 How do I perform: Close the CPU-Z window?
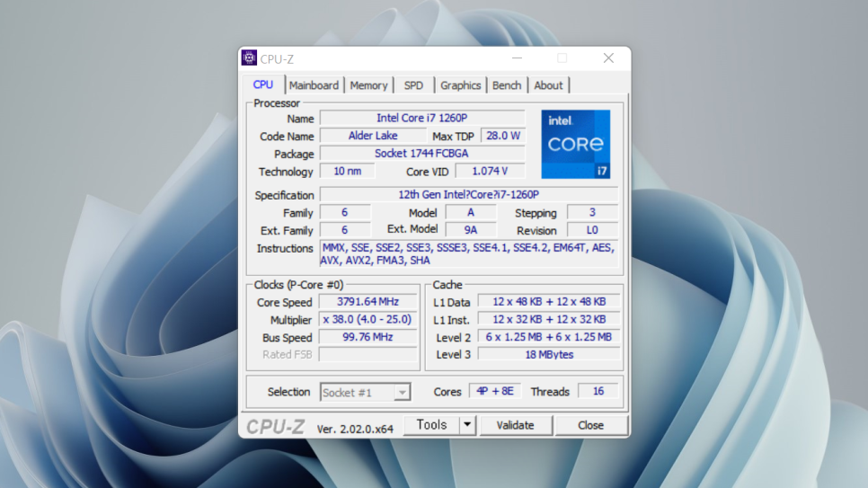point(608,58)
